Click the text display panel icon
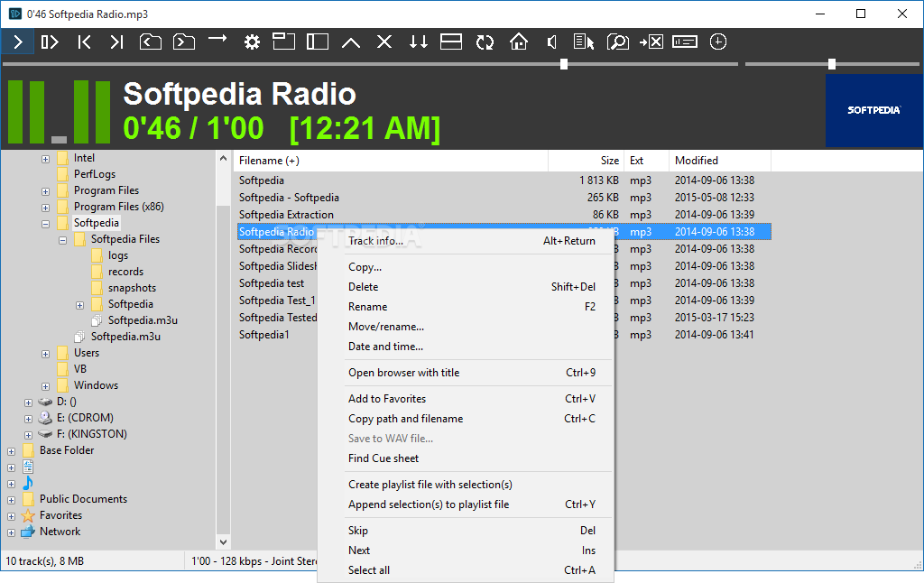 685,42
